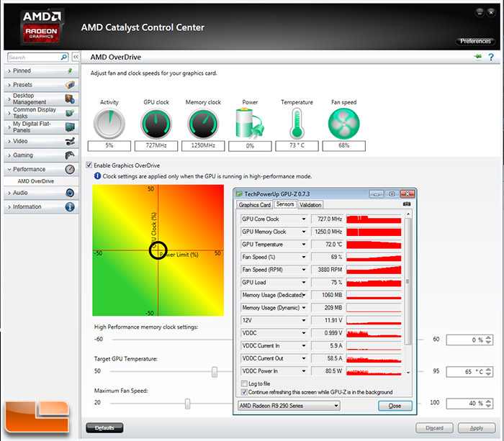Open the Fan Speed (%) sensor dropdown
The height and width of the screenshot is (441, 504).
click(303, 257)
